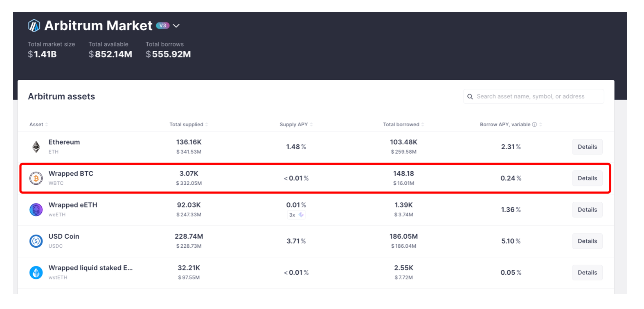This screenshot has height=309, width=644.
Task: Click the Wrapped BTC coin icon
Action: [36, 178]
